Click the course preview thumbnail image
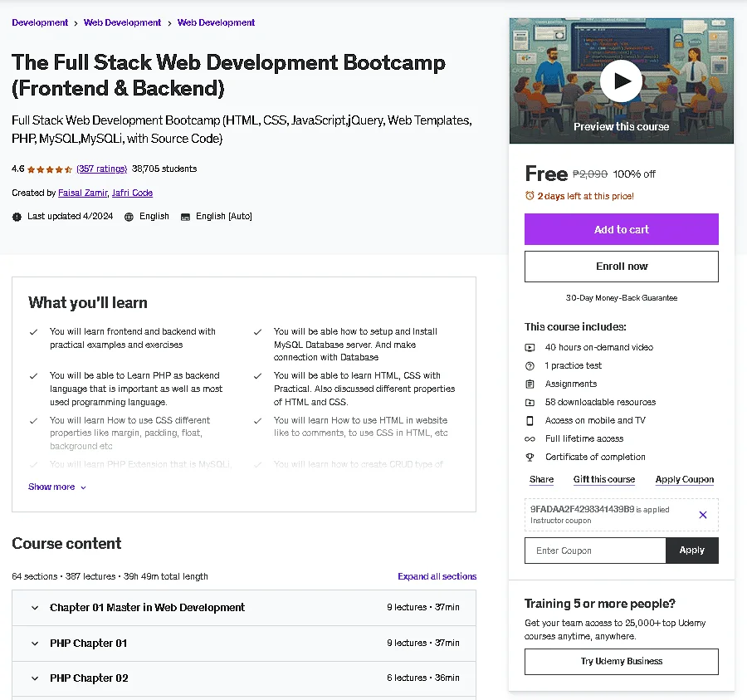Image resolution: width=747 pixels, height=700 pixels. (x=621, y=81)
